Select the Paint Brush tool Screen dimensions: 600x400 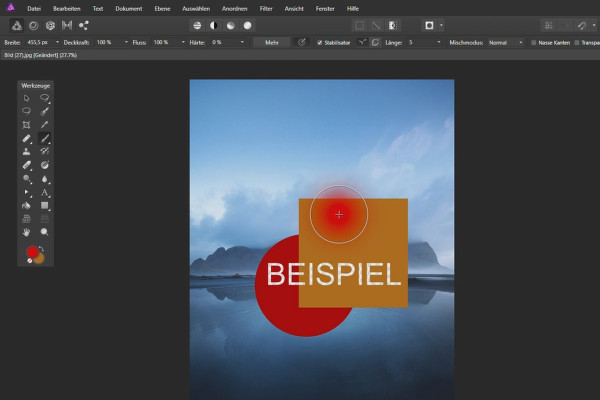pos(44,138)
